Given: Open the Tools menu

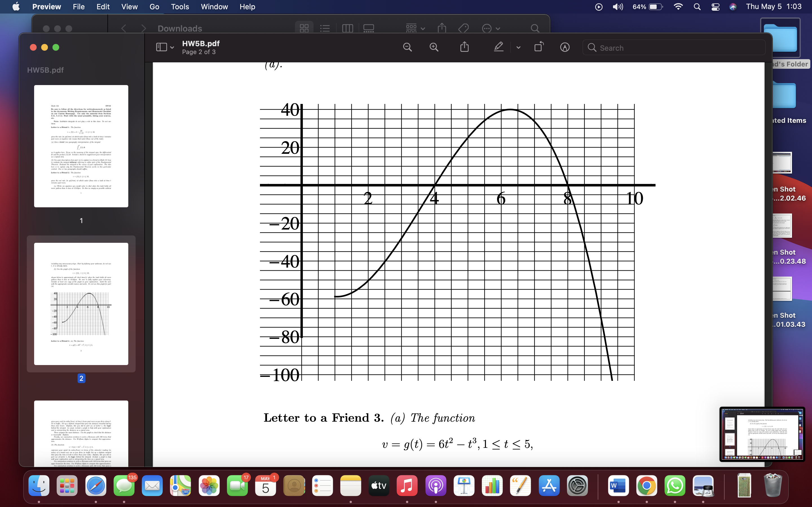Looking at the screenshot, I should coord(180,7).
